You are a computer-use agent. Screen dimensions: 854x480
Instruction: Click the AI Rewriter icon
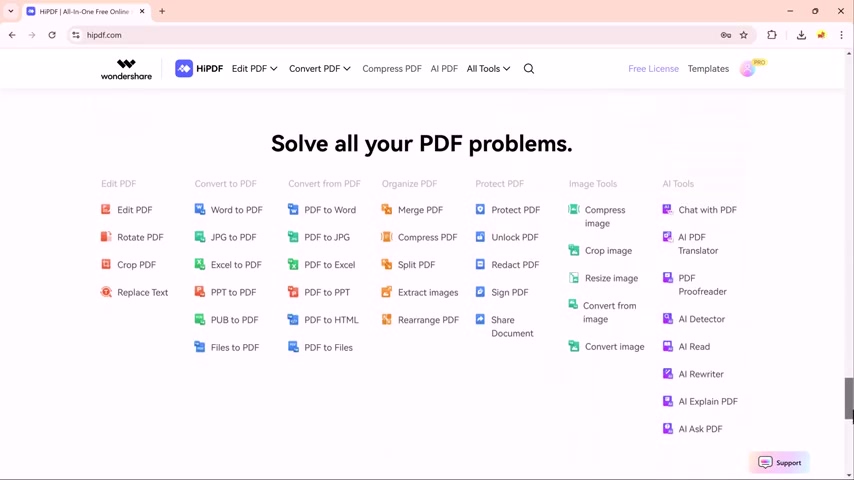(667, 374)
